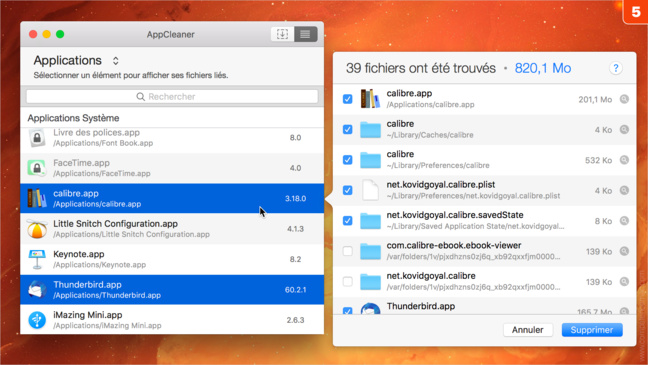Select FaceTime.app in the list

click(172, 168)
